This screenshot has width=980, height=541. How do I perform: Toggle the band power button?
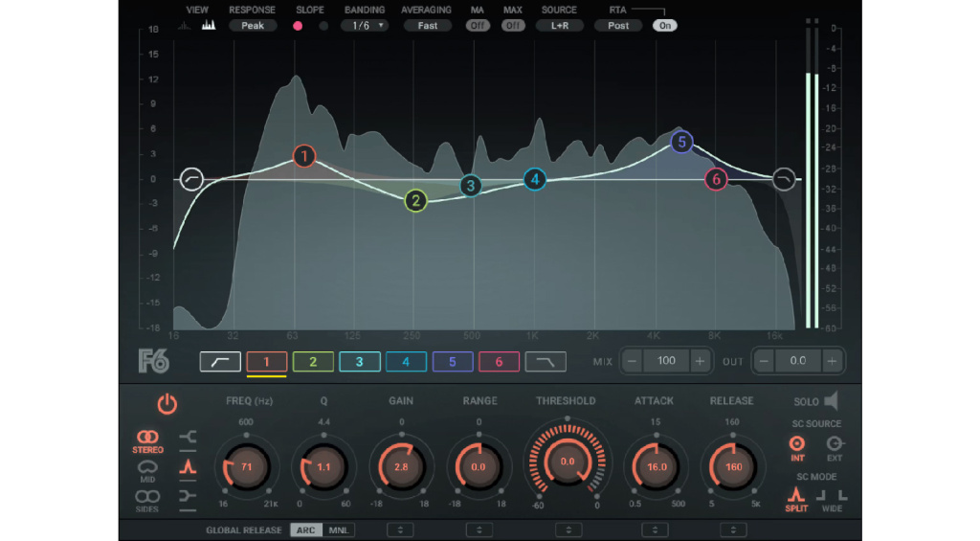tap(167, 404)
